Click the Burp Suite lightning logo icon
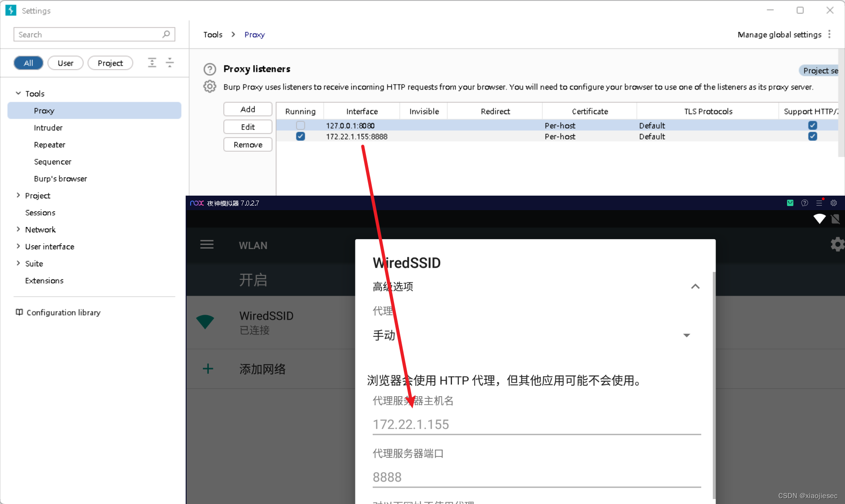 11,10
